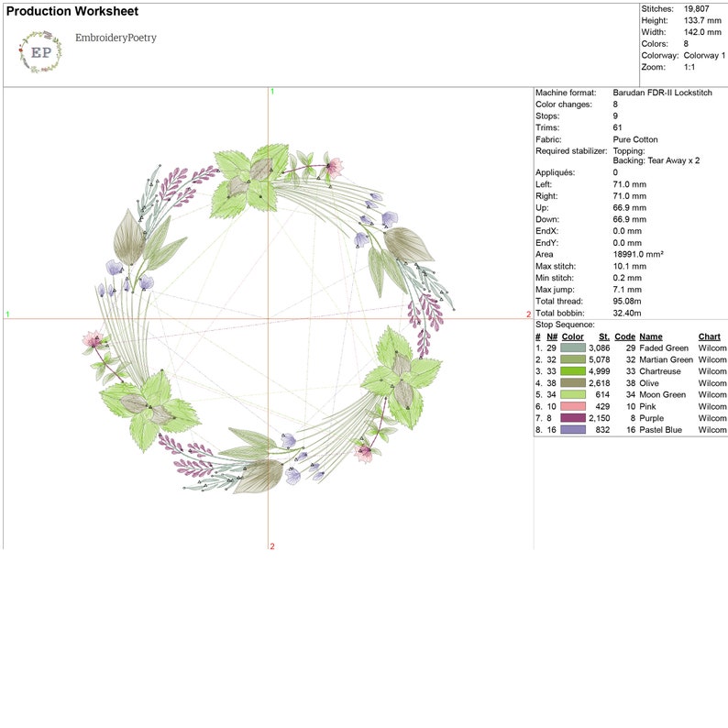Image resolution: width=728 pixels, height=728 pixels.
Task: Click the Height value 133.7 mm
Action: [702, 20]
